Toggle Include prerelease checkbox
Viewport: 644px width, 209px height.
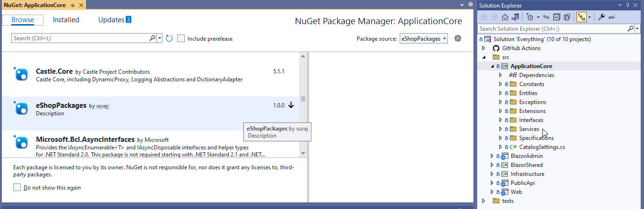click(181, 38)
